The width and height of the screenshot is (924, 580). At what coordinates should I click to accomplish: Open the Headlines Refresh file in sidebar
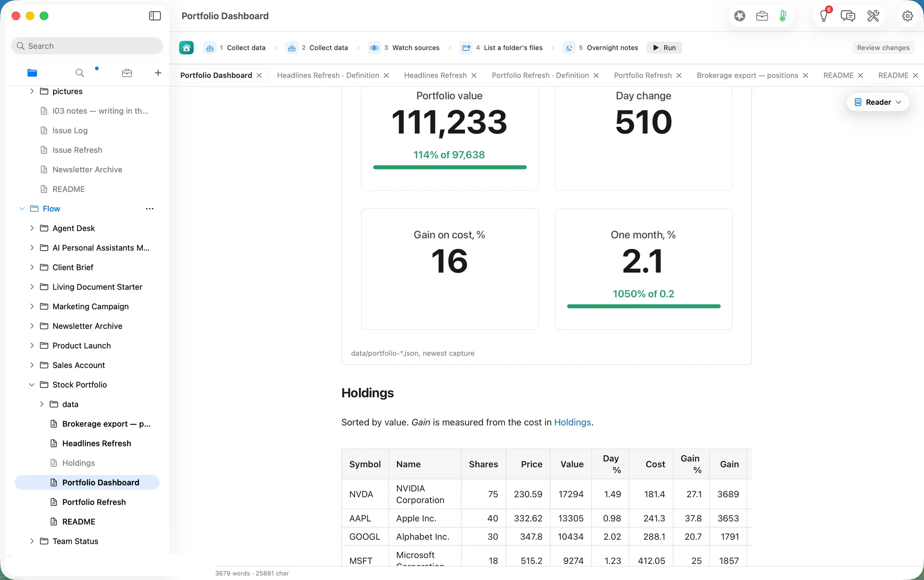point(87,444)
